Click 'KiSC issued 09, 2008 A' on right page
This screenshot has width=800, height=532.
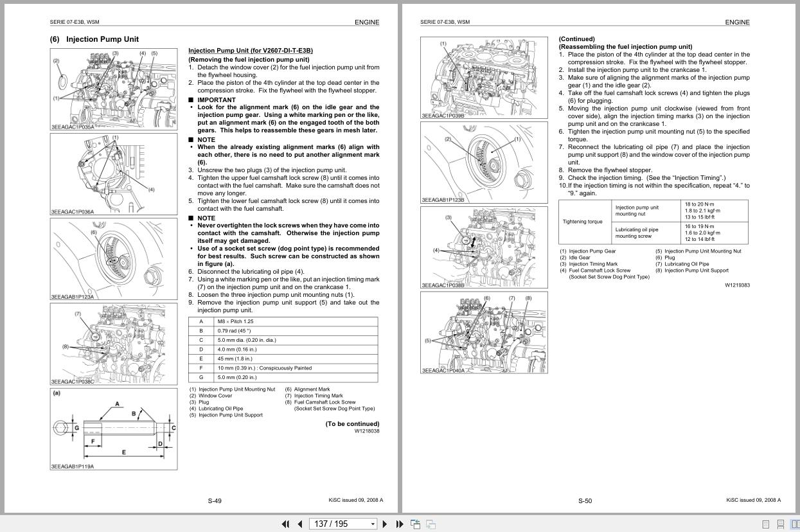[x=754, y=500]
